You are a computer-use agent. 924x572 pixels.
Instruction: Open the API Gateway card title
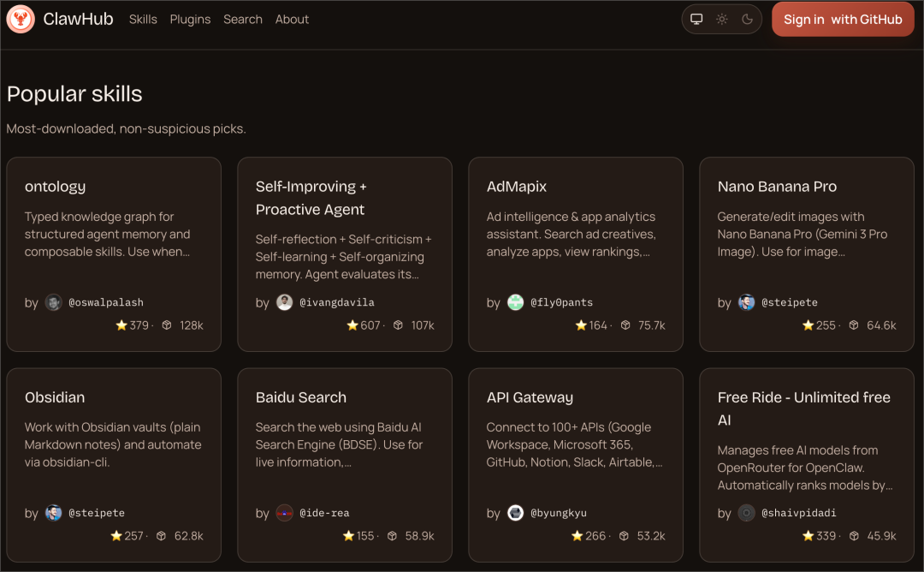[x=530, y=397]
